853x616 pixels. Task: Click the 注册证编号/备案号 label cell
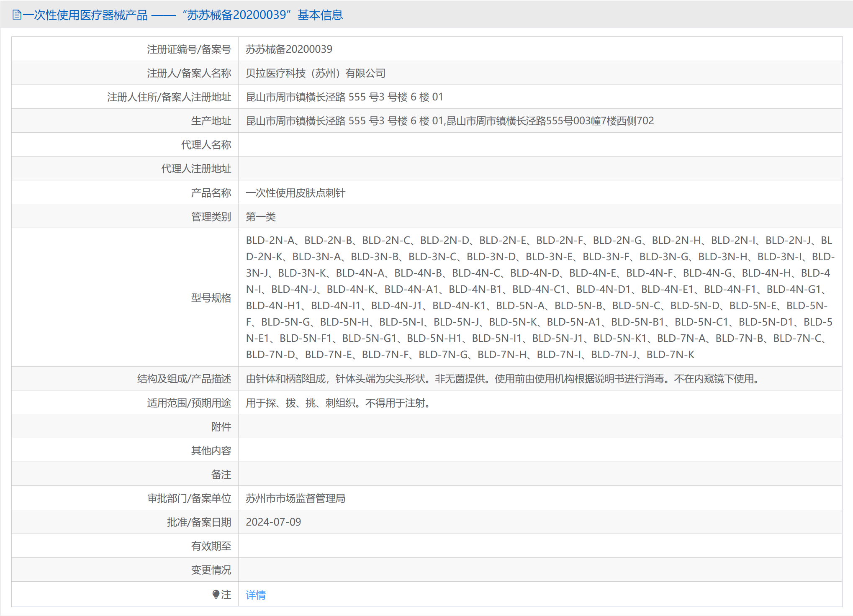[x=189, y=49]
